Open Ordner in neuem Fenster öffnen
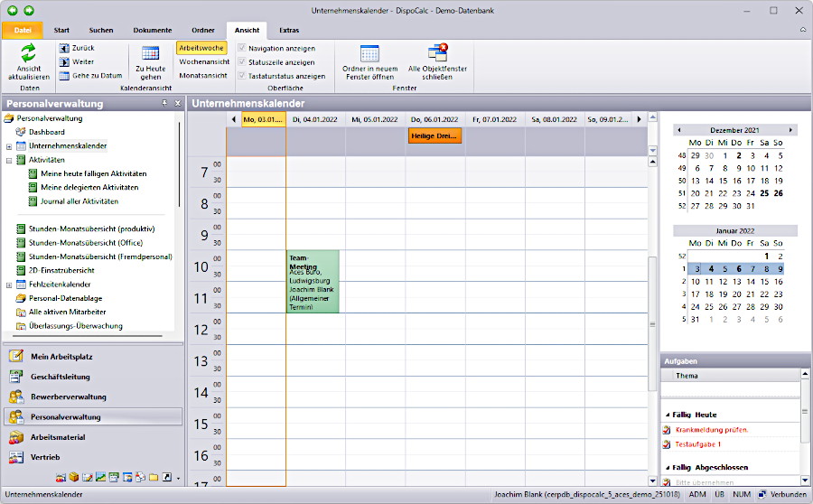813x504 pixels. (x=369, y=53)
